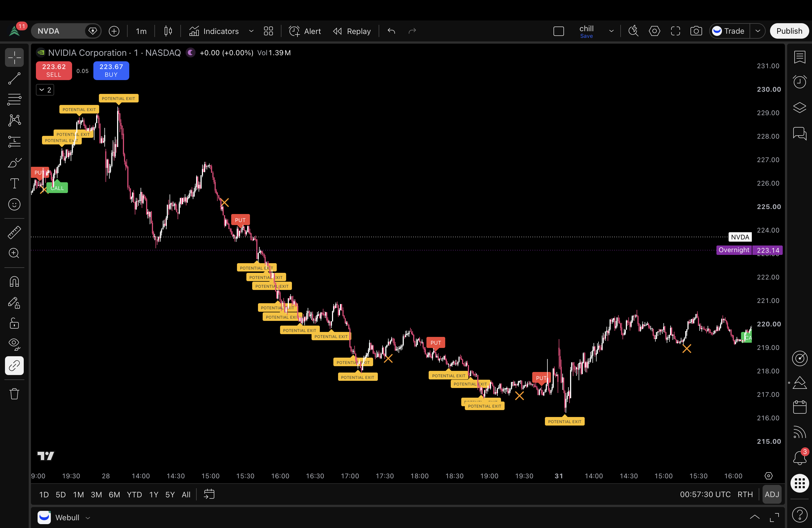This screenshot has width=812, height=528.
Task: Toggle the chart layout square checkbox
Action: pyautogui.click(x=558, y=31)
